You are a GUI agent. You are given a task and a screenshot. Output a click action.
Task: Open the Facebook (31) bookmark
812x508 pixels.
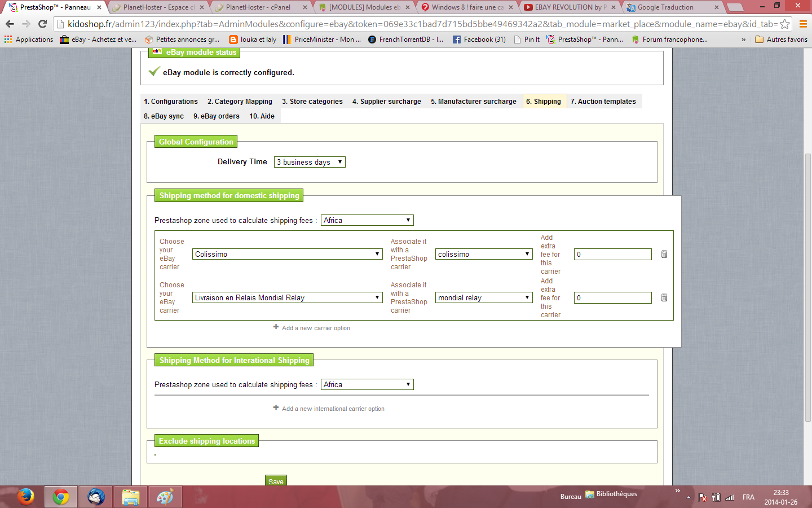(479, 40)
